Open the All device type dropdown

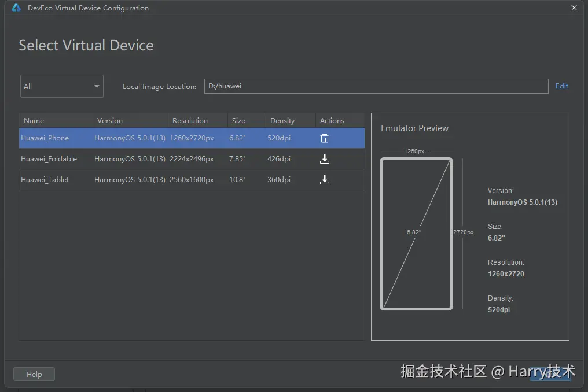(x=62, y=86)
